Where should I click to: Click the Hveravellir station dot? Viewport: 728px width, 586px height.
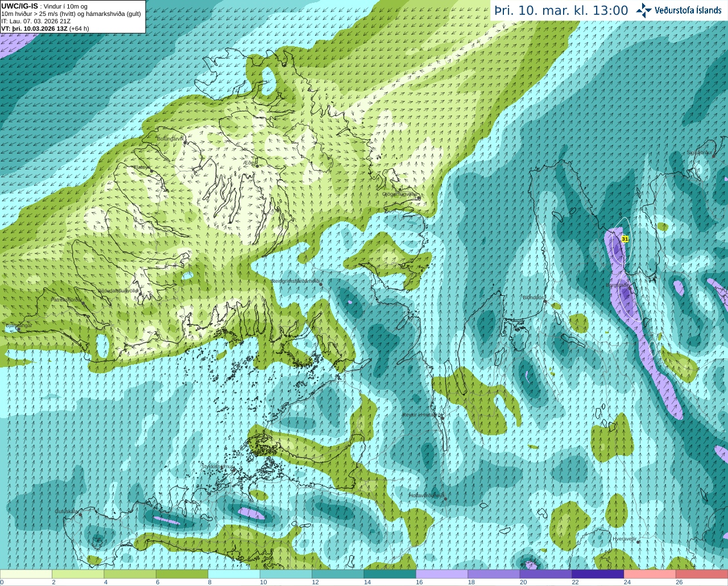click(x=639, y=542)
